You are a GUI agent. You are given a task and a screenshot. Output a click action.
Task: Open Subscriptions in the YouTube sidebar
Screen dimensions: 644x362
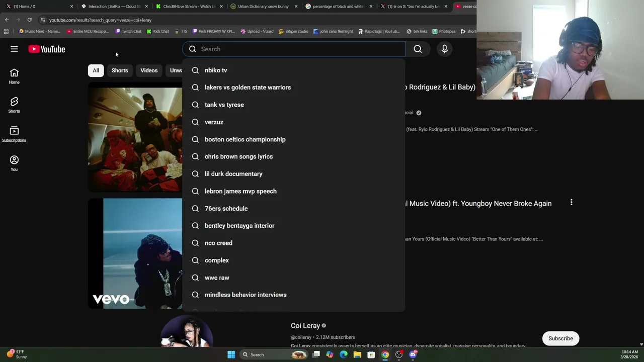pyautogui.click(x=14, y=134)
